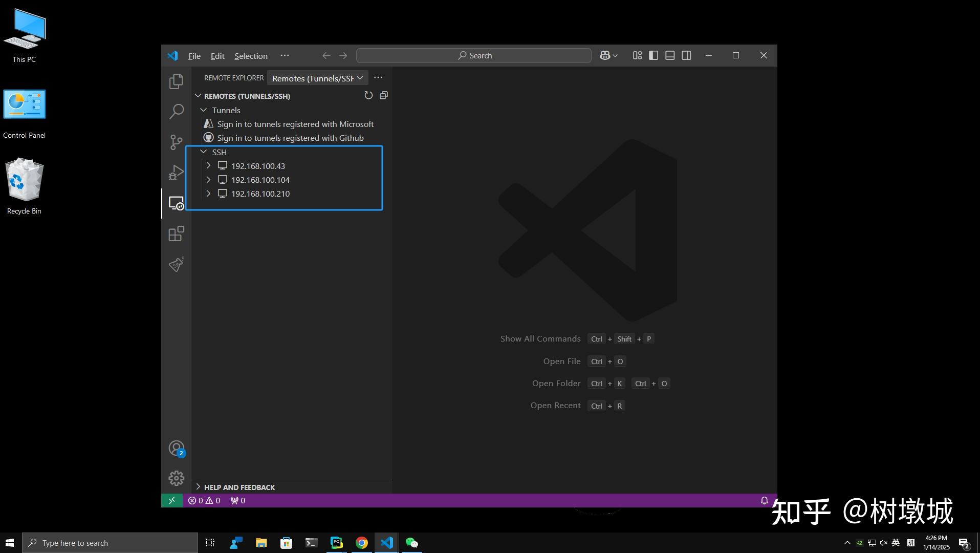The image size is (980, 553).
Task: Open the File menu
Action: [x=194, y=56]
